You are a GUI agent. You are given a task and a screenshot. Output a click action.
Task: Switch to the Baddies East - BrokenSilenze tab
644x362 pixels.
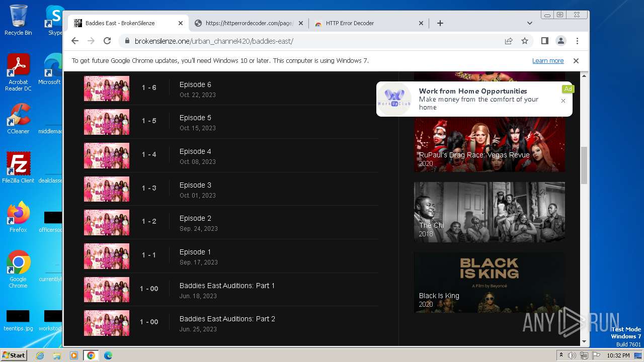(x=128, y=23)
